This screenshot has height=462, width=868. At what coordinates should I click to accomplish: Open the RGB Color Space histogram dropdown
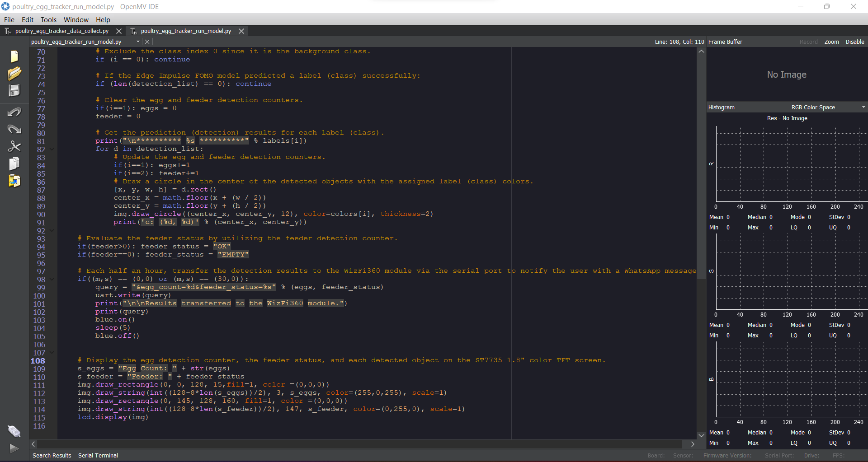coord(863,107)
